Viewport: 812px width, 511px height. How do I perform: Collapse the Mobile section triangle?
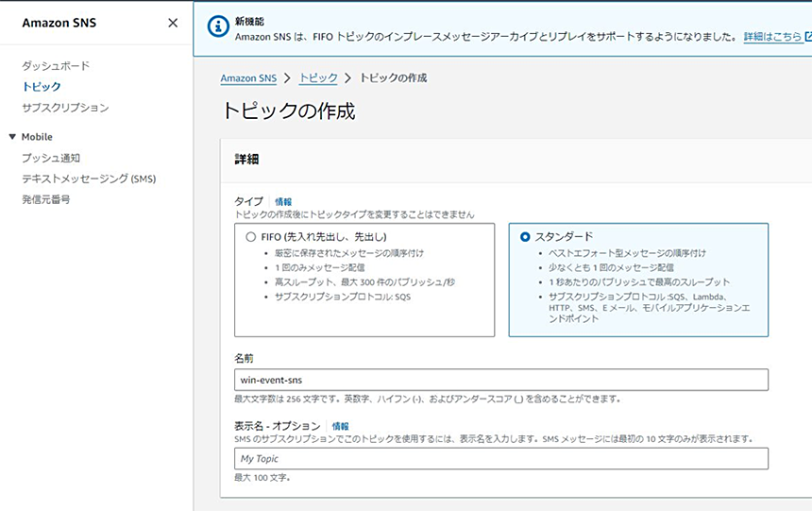point(12,137)
